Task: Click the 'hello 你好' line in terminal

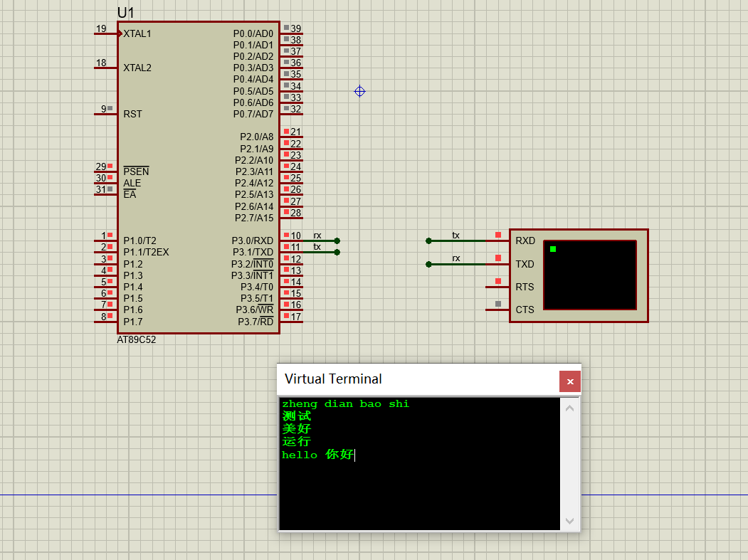Action: (317, 455)
